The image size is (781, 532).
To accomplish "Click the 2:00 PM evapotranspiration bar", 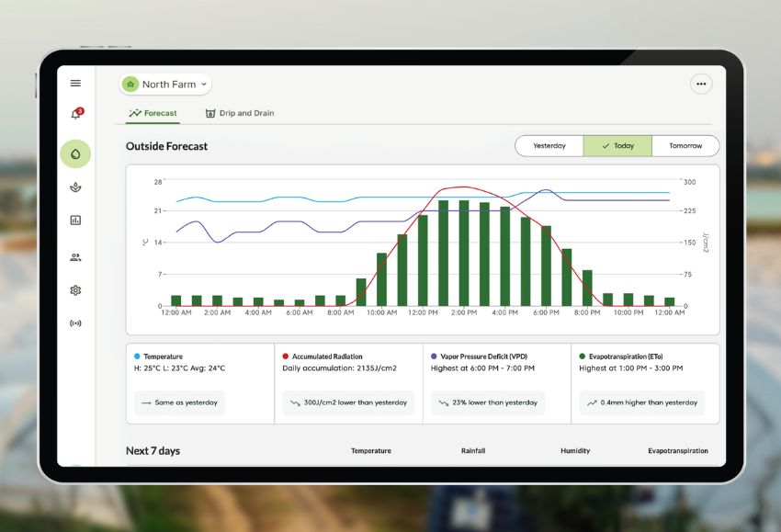I will 464,253.
